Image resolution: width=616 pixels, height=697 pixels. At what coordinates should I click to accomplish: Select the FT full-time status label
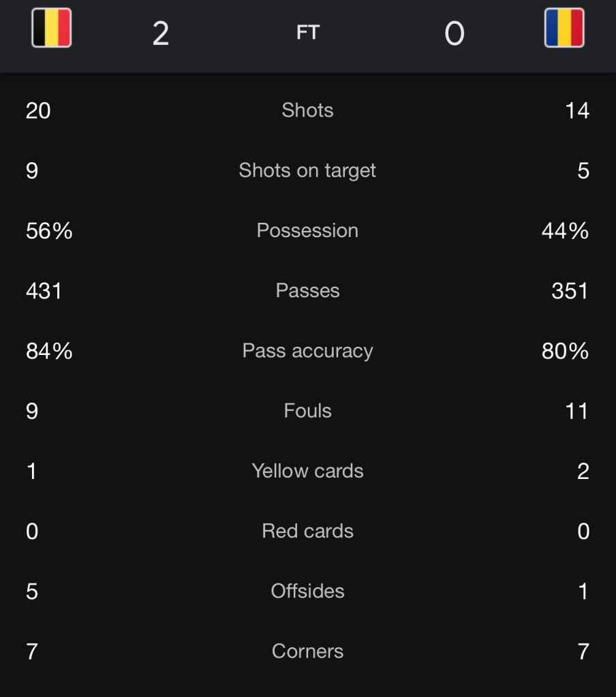(x=307, y=33)
